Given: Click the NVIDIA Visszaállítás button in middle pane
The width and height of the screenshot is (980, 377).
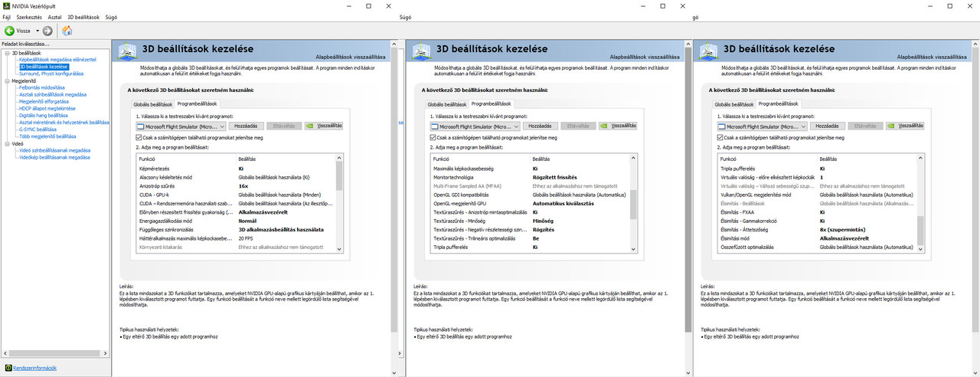Looking at the screenshot, I should click(x=618, y=126).
